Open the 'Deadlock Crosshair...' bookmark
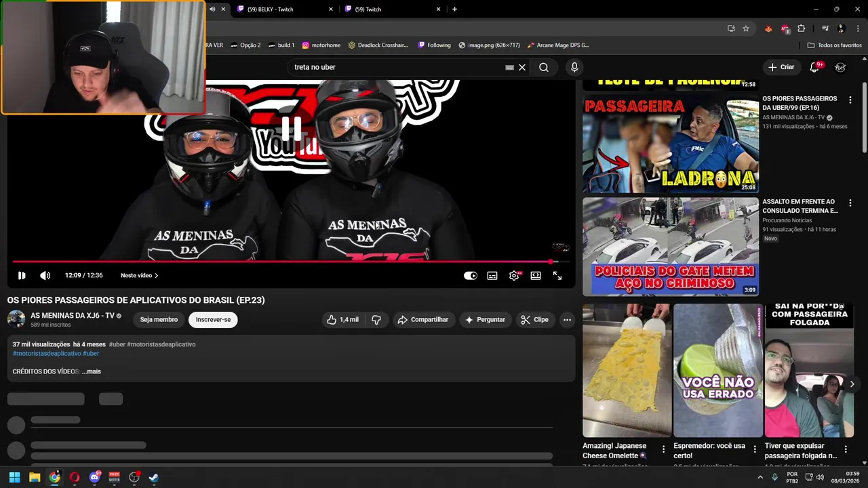 [378, 45]
